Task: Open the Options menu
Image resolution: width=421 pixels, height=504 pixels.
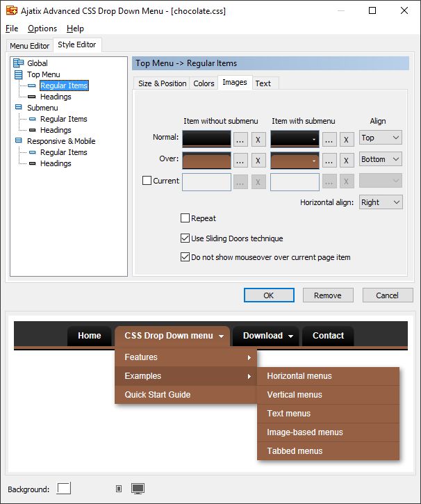Action: click(x=42, y=29)
